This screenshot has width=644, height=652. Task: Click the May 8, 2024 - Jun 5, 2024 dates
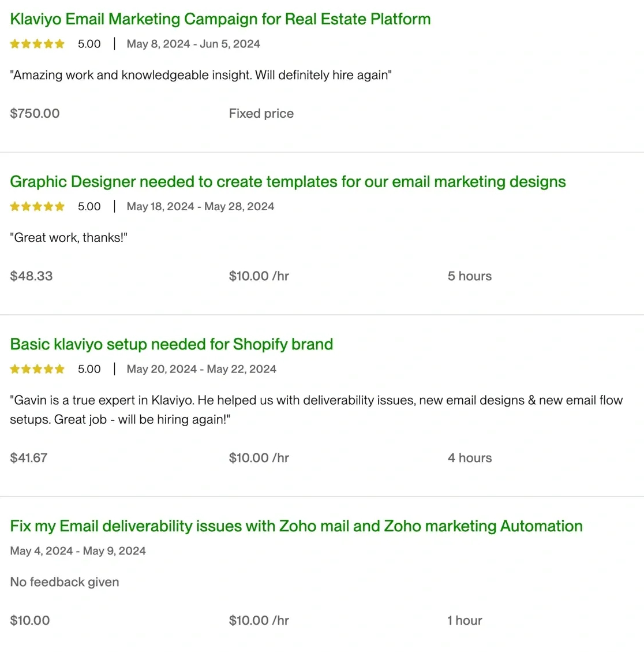tap(193, 44)
